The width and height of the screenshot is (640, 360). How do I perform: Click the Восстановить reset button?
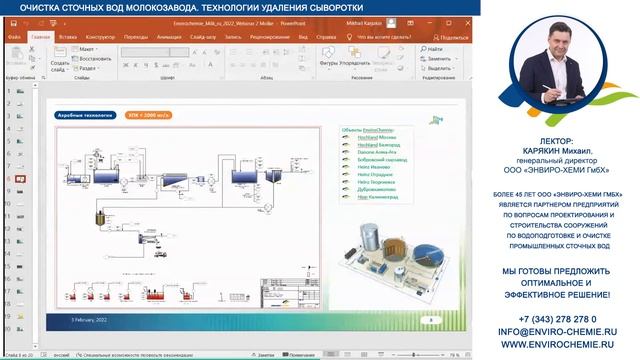tap(91, 59)
